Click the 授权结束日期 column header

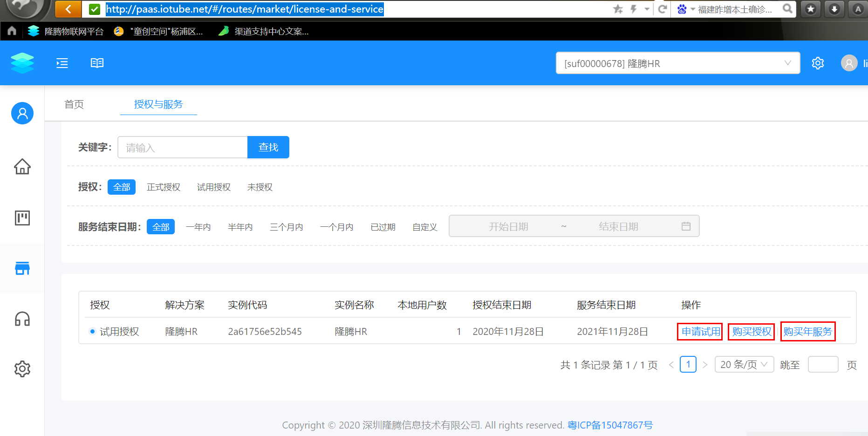[502, 305]
